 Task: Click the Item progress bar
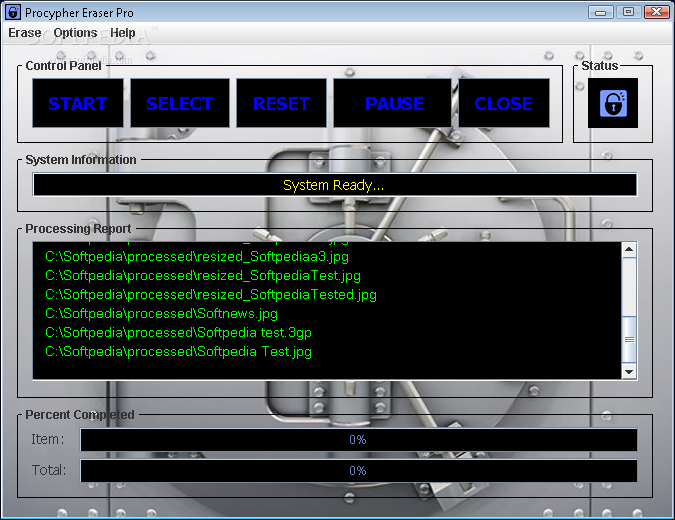[x=358, y=440]
